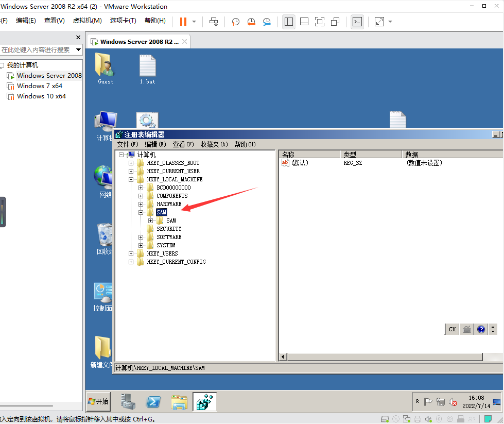Toggle the library sidebar view button
The image size is (504, 424).
[x=289, y=22]
